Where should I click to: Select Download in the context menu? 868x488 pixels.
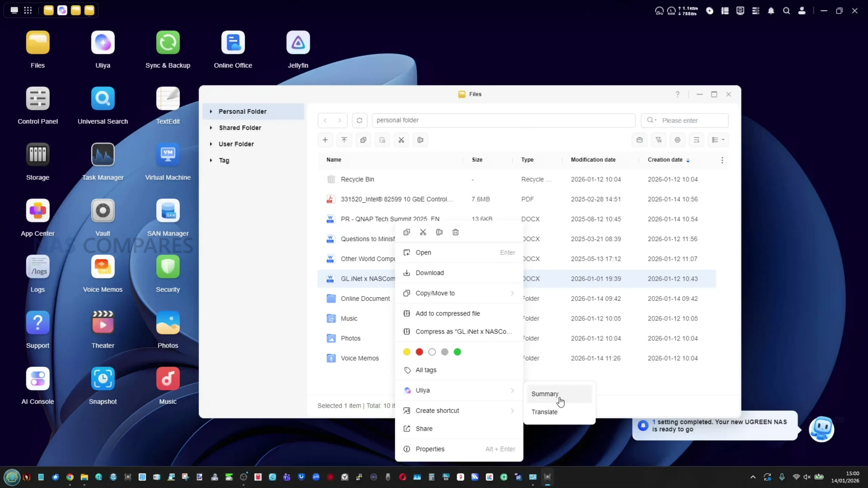point(430,273)
